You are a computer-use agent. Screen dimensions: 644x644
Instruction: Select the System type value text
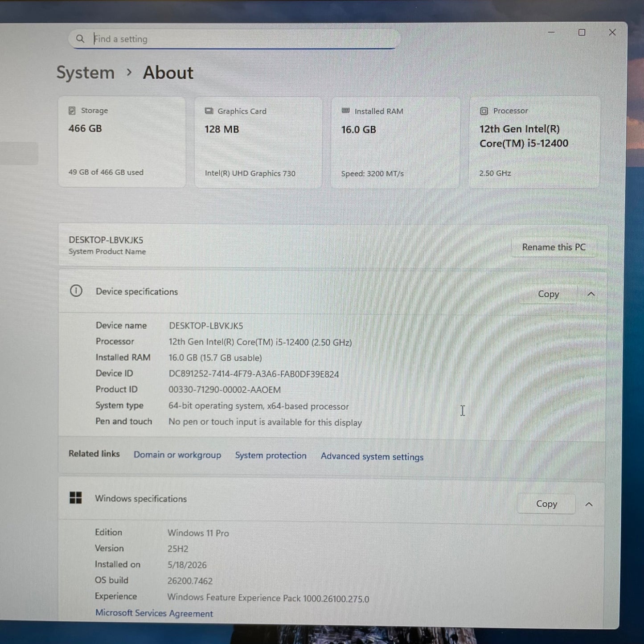(258, 406)
